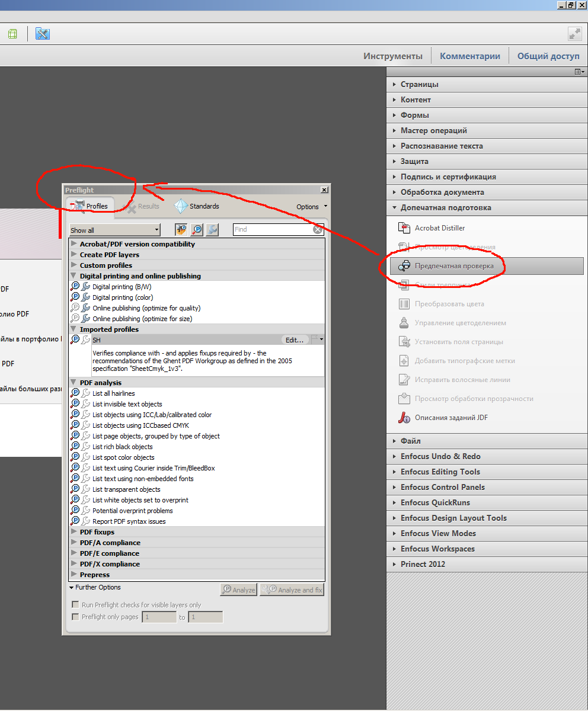Click magnifier icon beside SH profile
588x711 pixels.
pos(75,340)
